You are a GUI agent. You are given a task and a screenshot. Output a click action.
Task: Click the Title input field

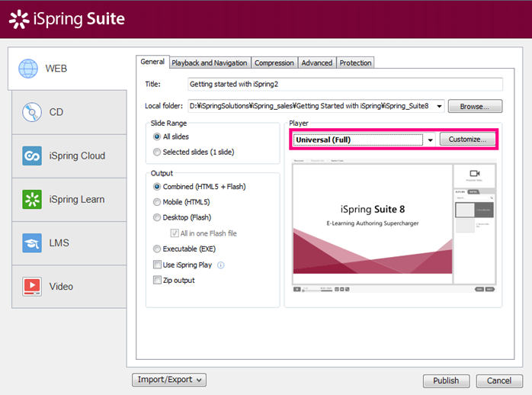pyautogui.click(x=345, y=84)
